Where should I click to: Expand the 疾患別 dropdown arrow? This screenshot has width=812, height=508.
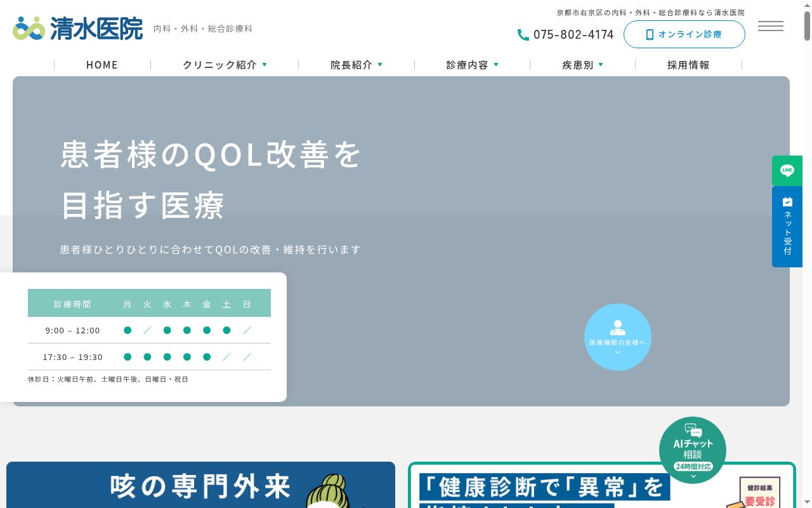(601, 65)
